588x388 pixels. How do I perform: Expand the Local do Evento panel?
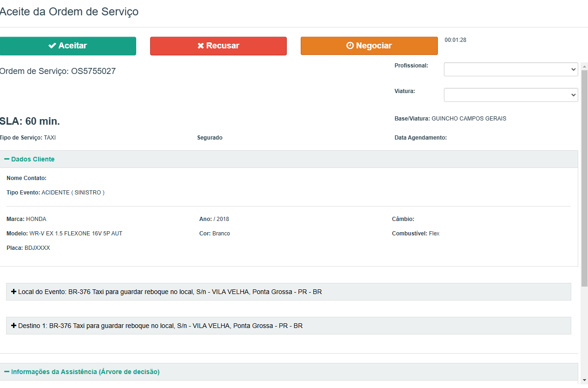click(170, 292)
